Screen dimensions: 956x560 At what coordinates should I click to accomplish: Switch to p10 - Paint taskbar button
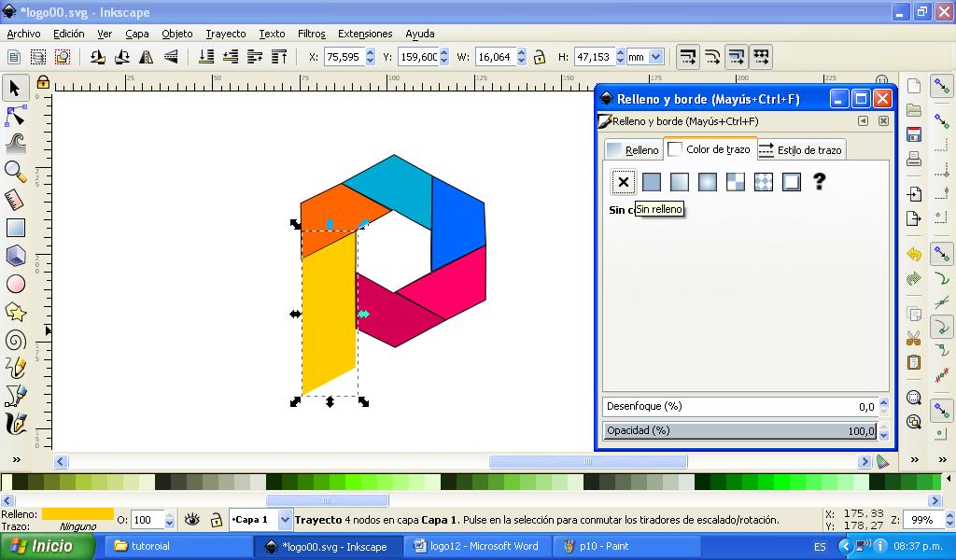(626, 547)
